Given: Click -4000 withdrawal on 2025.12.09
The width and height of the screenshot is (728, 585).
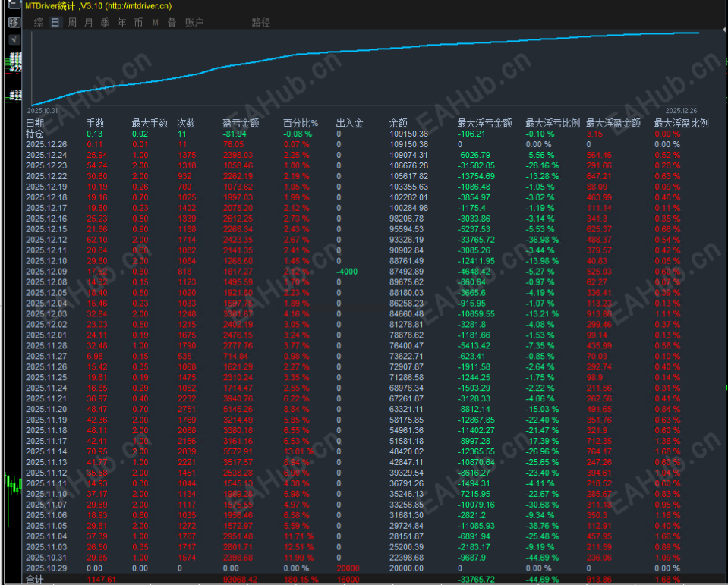Looking at the screenshot, I should coord(347,272).
